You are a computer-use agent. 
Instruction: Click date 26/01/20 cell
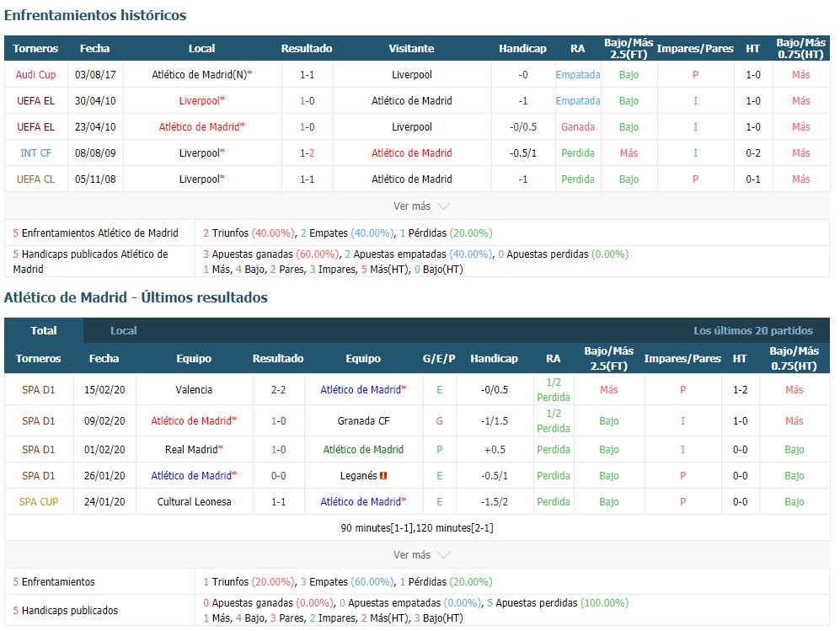104,476
